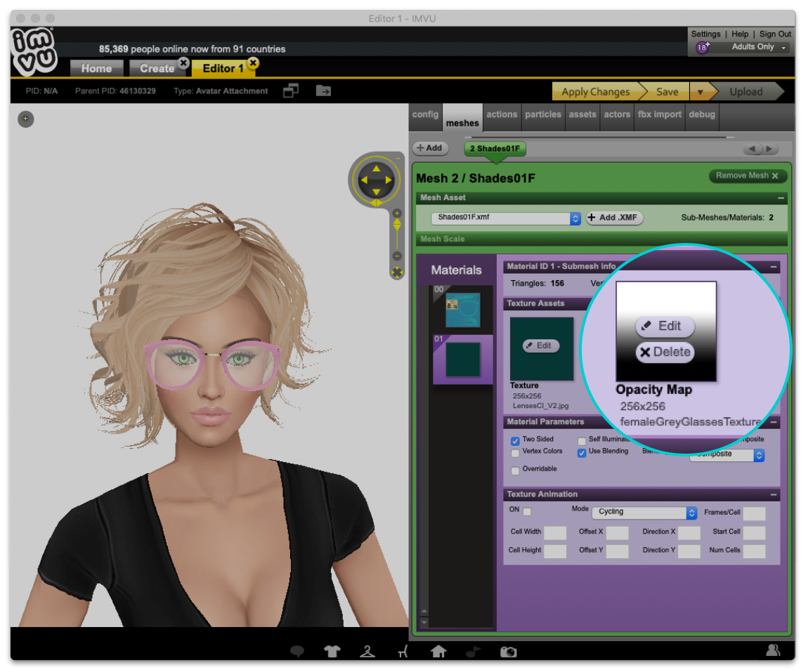Click the round plus icon above the avatar
This screenshot has width=808, height=672.
click(26, 119)
